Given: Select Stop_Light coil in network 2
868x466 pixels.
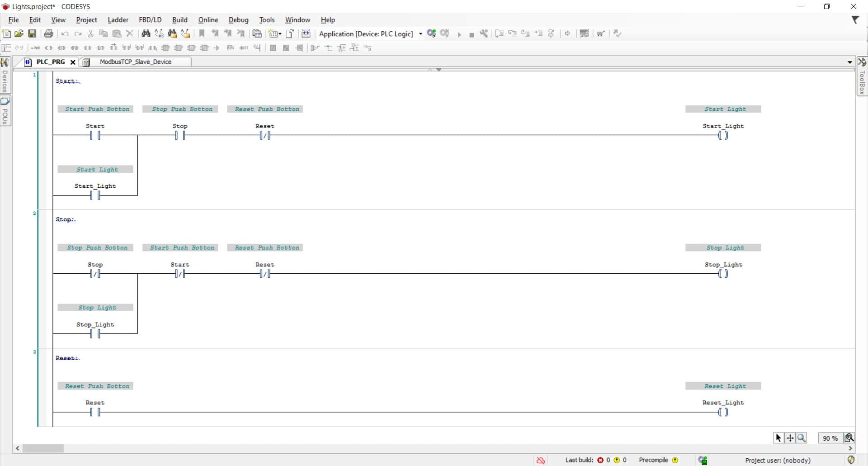Looking at the screenshot, I should [x=723, y=274].
